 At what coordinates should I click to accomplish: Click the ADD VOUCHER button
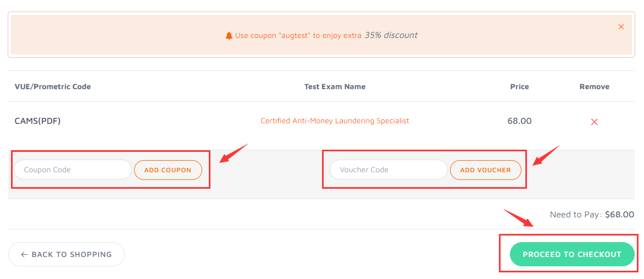pyautogui.click(x=485, y=170)
